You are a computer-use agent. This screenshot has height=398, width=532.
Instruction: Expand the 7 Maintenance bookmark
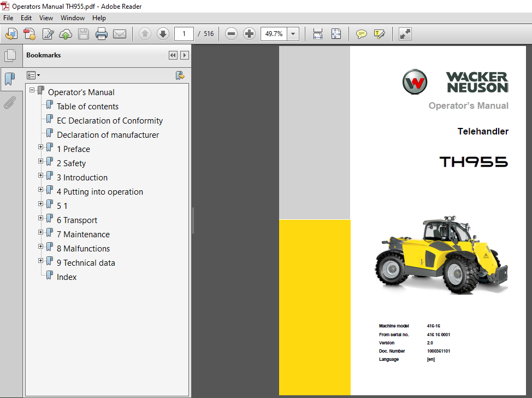click(41, 232)
